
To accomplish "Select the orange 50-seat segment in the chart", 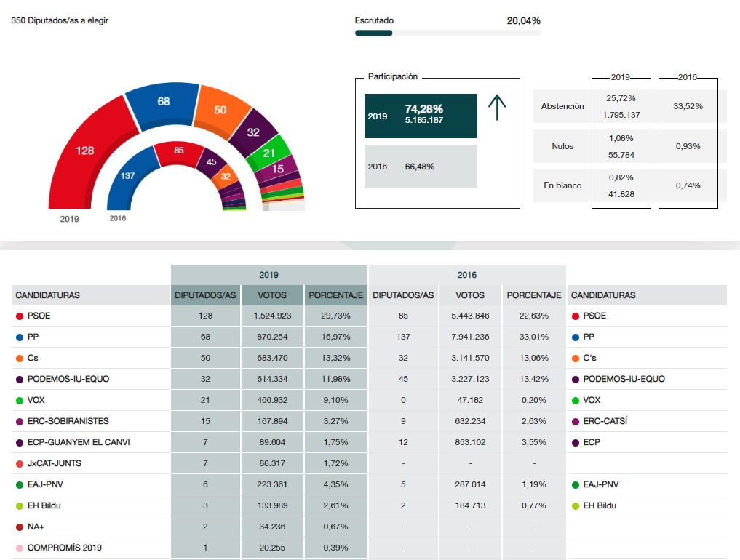I will click(x=220, y=113).
